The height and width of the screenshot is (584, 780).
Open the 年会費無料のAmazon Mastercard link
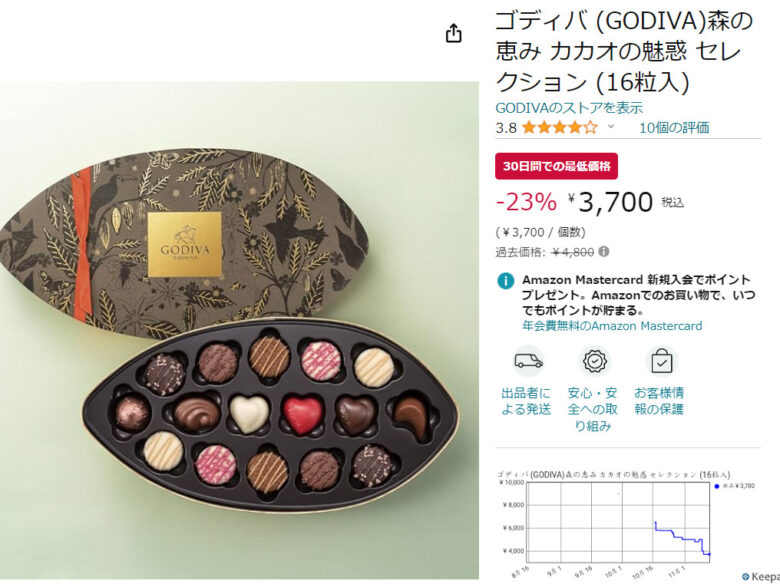612,326
